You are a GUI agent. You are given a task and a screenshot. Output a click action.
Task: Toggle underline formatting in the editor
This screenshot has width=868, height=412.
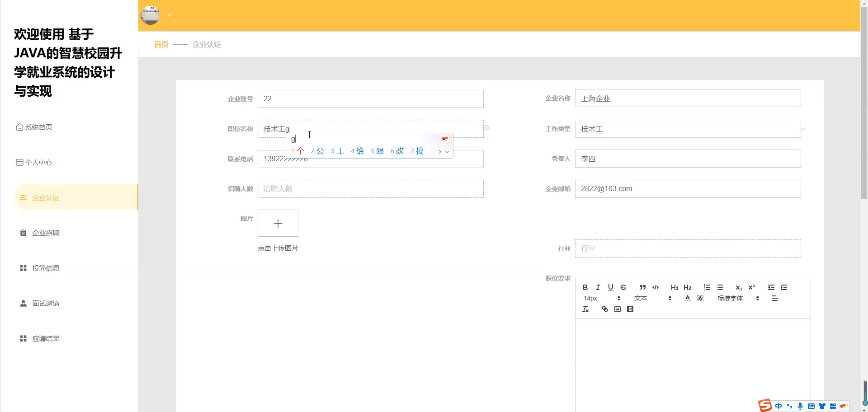[610, 287]
